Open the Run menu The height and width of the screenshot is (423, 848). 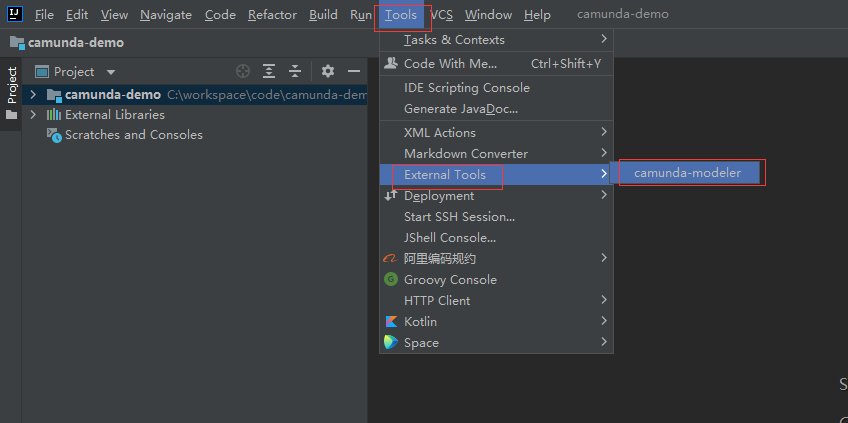(x=361, y=15)
